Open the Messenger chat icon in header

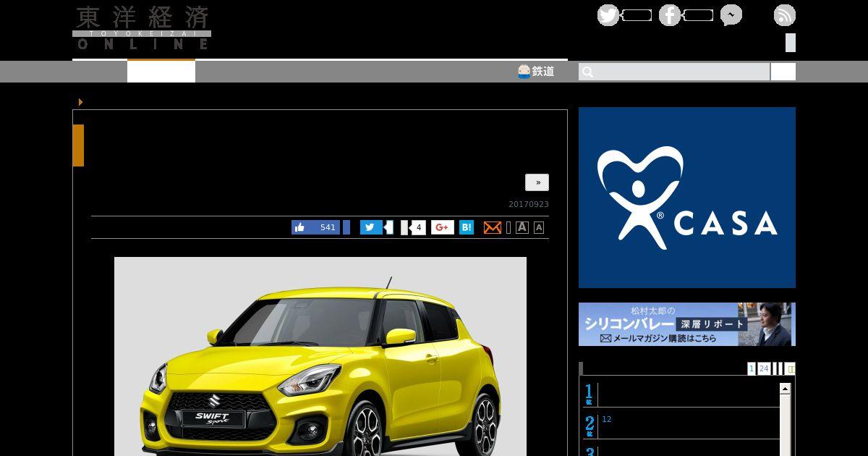(x=731, y=15)
